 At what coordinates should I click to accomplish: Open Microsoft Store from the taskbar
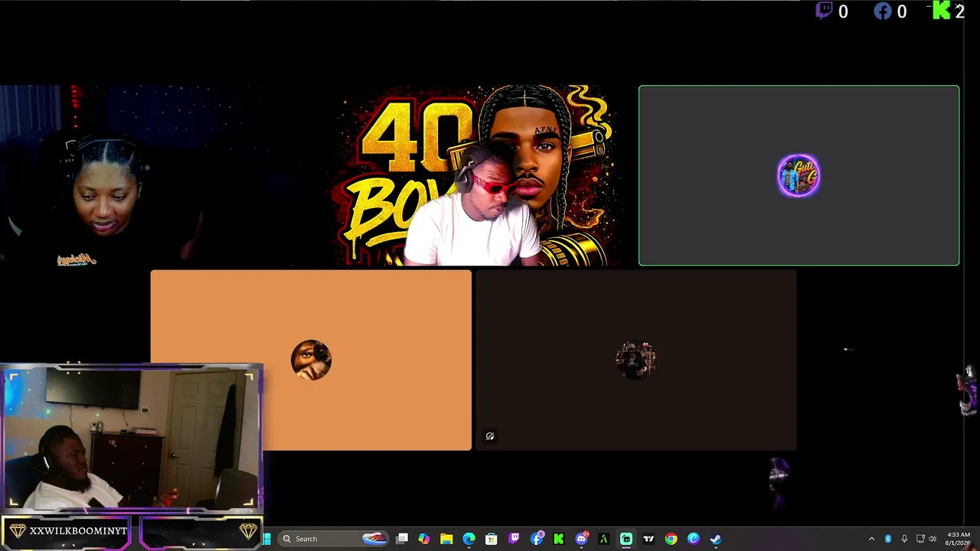(492, 539)
